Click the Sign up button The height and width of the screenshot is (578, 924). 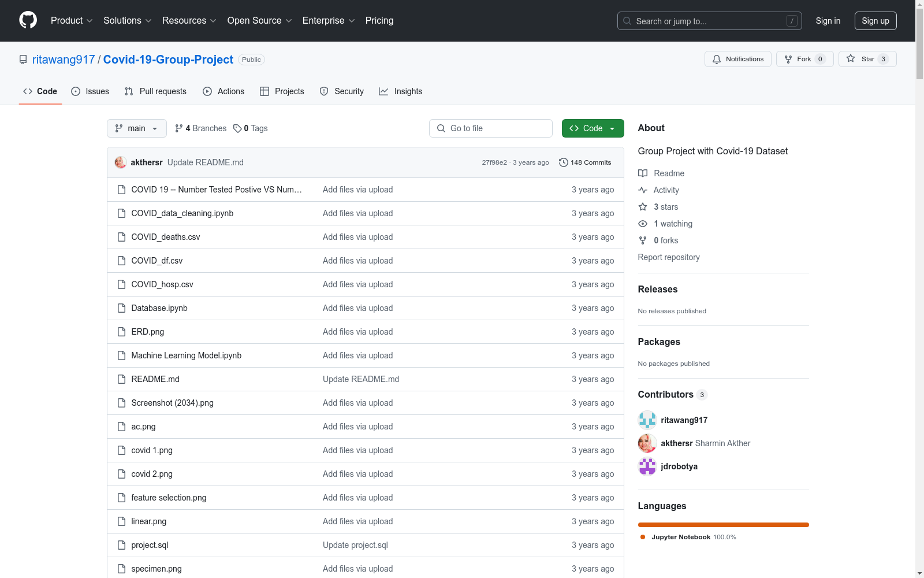pyautogui.click(x=875, y=21)
